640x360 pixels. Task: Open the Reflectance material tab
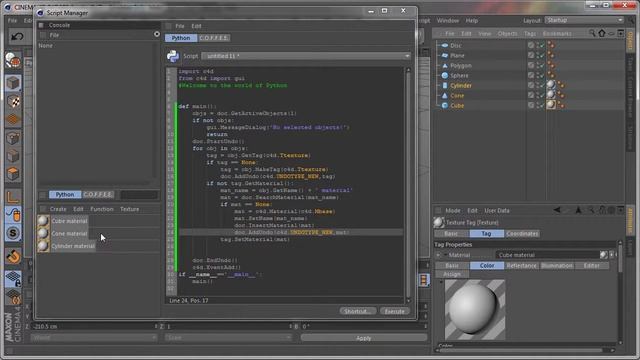tap(521, 266)
